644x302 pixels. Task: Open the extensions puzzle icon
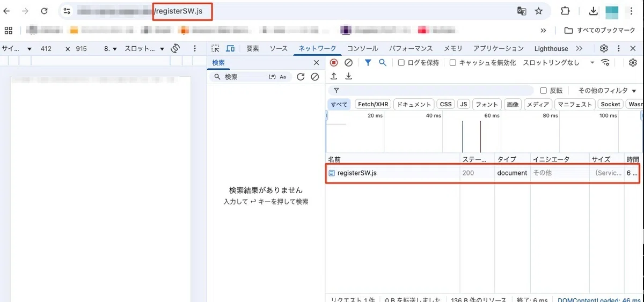coord(565,11)
